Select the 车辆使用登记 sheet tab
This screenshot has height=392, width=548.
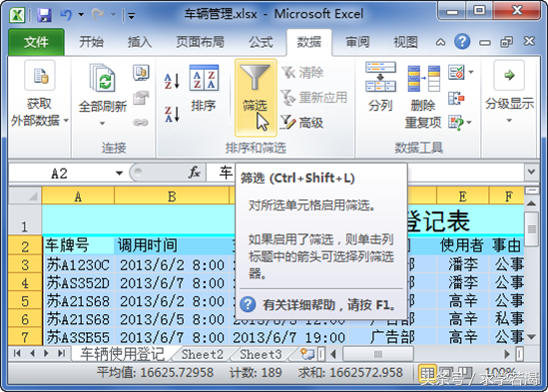(x=122, y=354)
